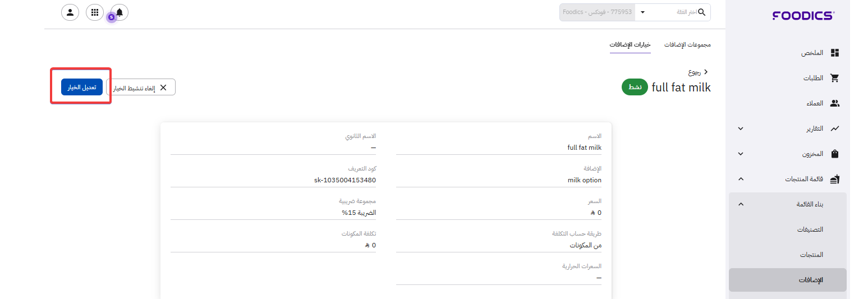Click the Foodics logo
Image resolution: width=868 pixels, height=299 pixels.
tap(803, 16)
